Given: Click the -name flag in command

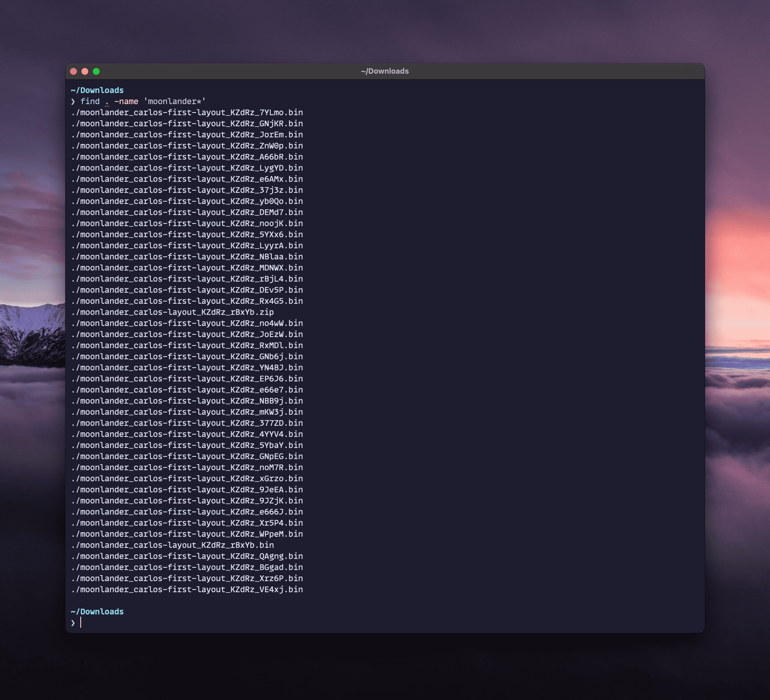Looking at the screenshot, I should (x=126, y=102).
